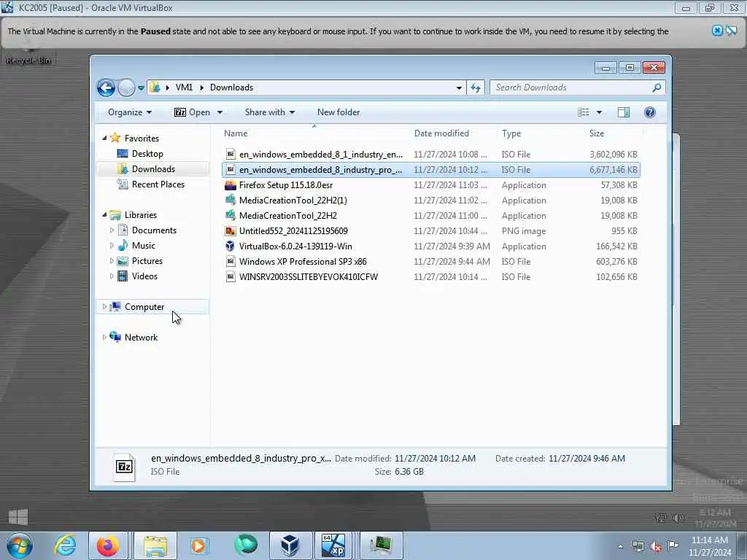
Task: Select Windows XP Professional SP3 x86 ISO
Action: [x=430, y=262]
